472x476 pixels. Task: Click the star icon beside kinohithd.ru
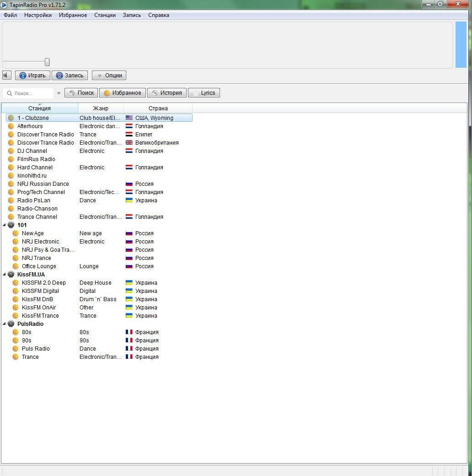(11, 175)
